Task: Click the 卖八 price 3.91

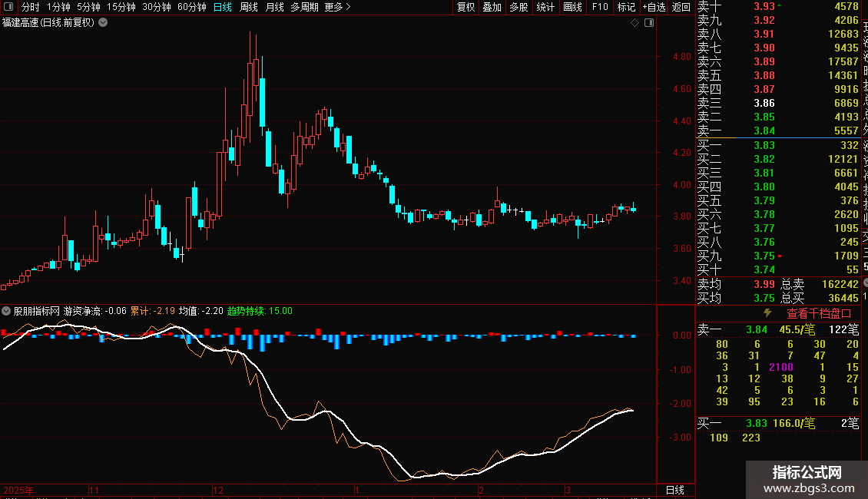Action: pos(764,35)
